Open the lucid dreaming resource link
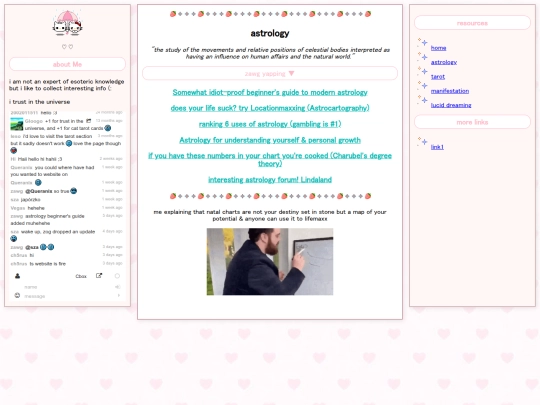 tap(451, 105)
